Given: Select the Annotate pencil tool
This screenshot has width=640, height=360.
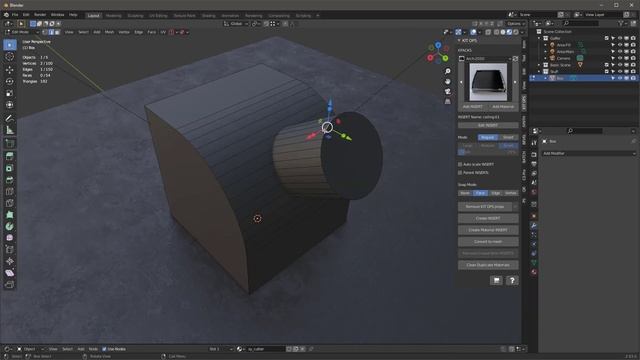Looking at the screenshot, I should click(10, 118).
